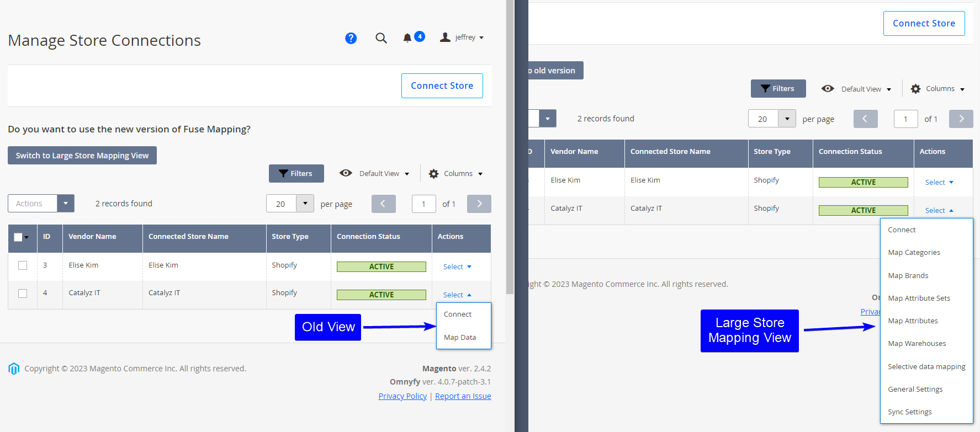Click the left window vertical scrollbar
980x432 pixels.
pos(510,147)
